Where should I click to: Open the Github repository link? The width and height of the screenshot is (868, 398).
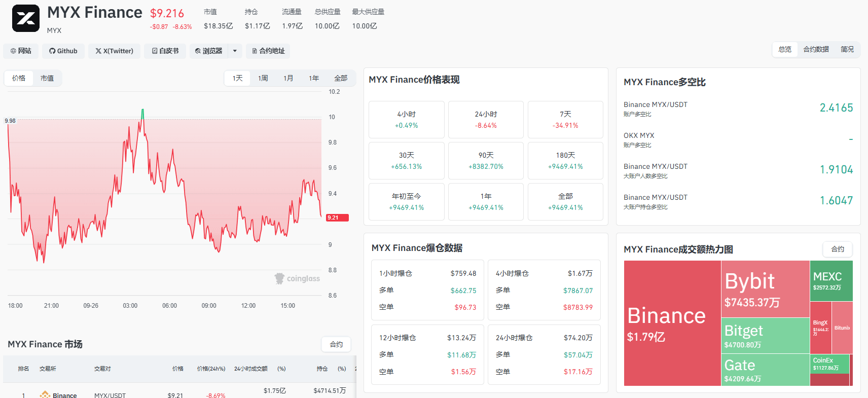tap(63, 51)
